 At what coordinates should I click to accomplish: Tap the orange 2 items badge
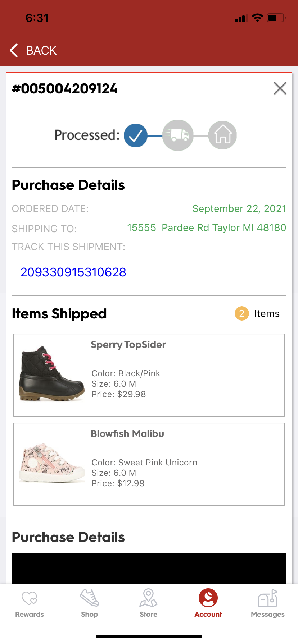241,313
